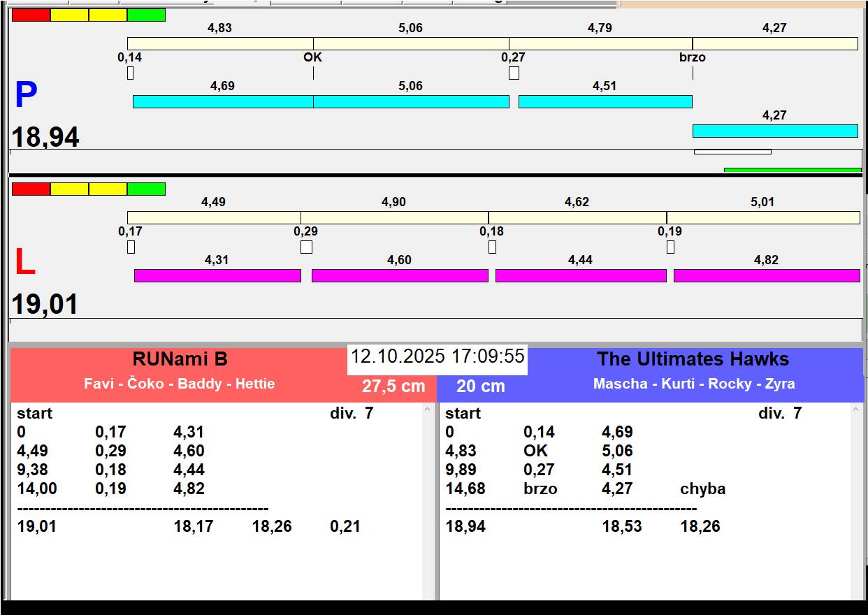Click the scroll-up arrow in Ultimates Hawks results
Viewport: 868px width, 615px height.
856,410
